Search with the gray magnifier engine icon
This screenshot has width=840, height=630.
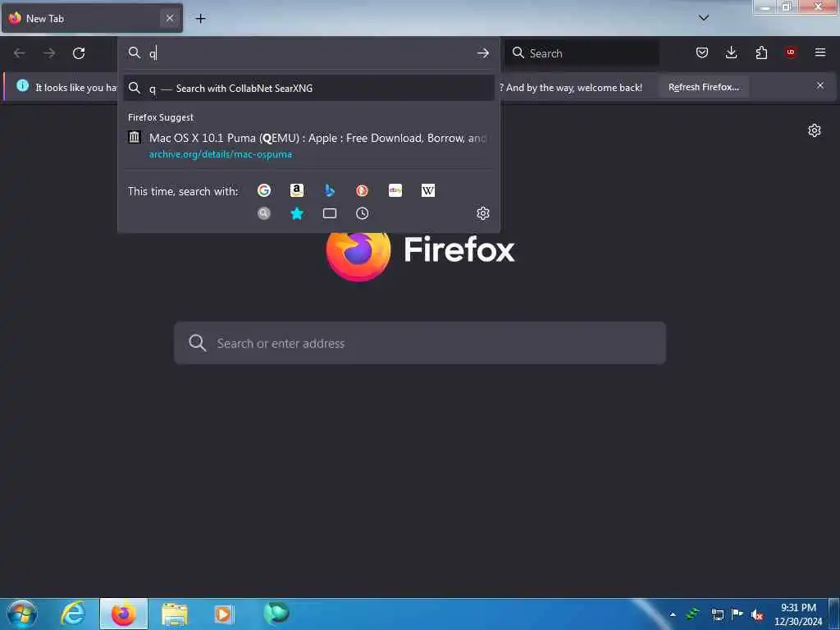coord(263,213)
